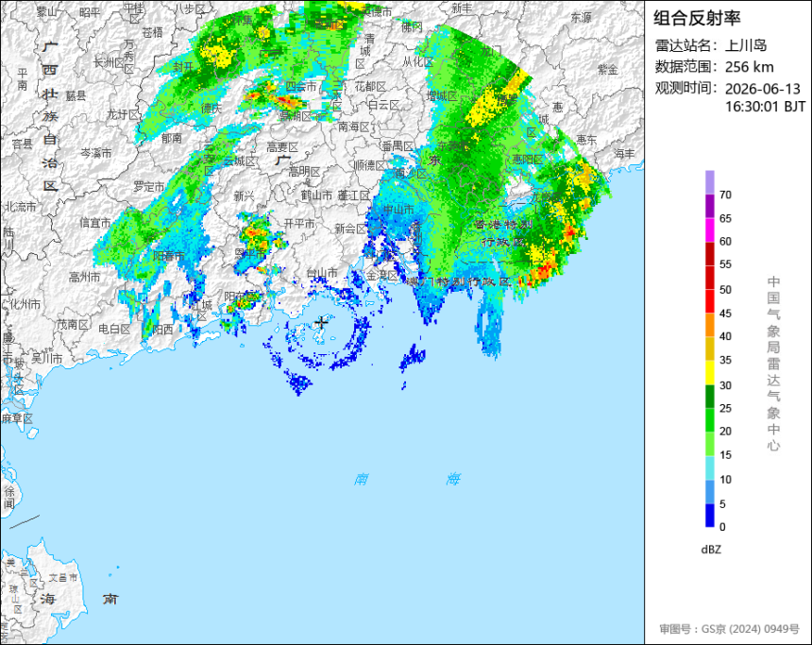Click the '新会区' map label

click(350, 229)
